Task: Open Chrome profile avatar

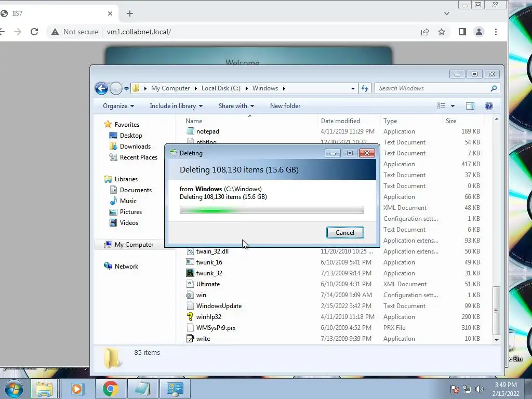Action: pyautogui.click(x=478, y=32)
